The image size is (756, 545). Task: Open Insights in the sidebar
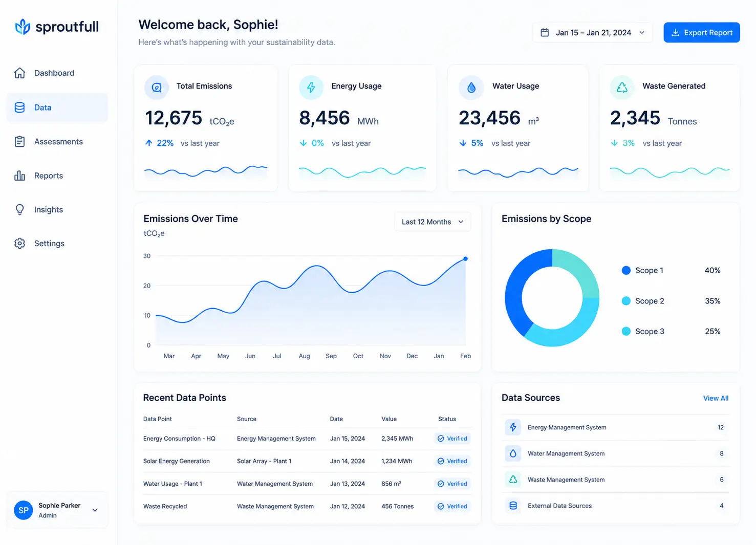pos(57,210)
